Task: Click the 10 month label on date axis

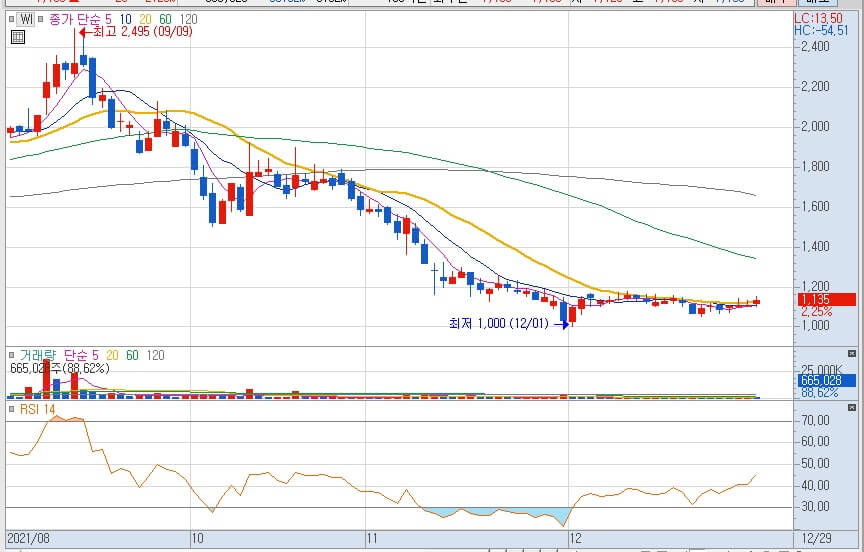Action: (x=197, y=538)
